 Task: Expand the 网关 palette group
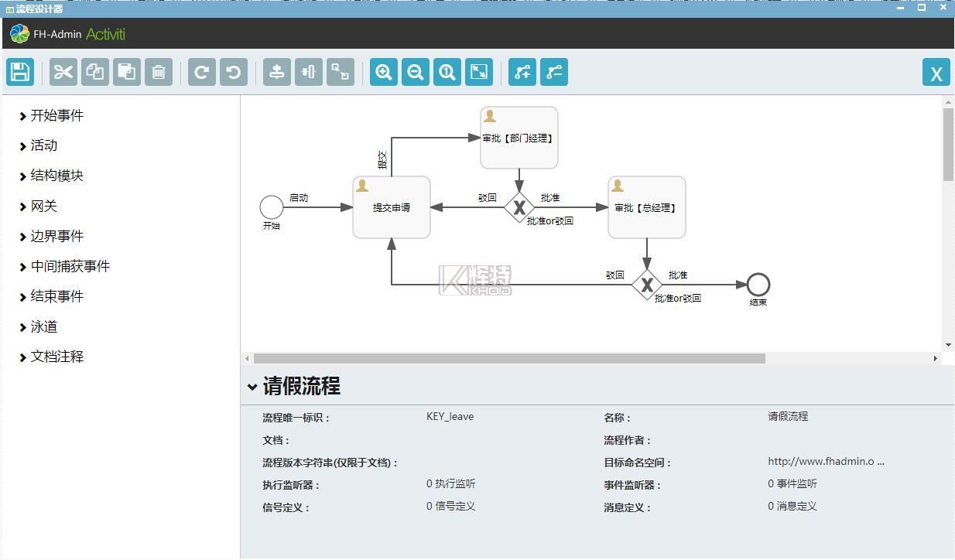point(38,206)
